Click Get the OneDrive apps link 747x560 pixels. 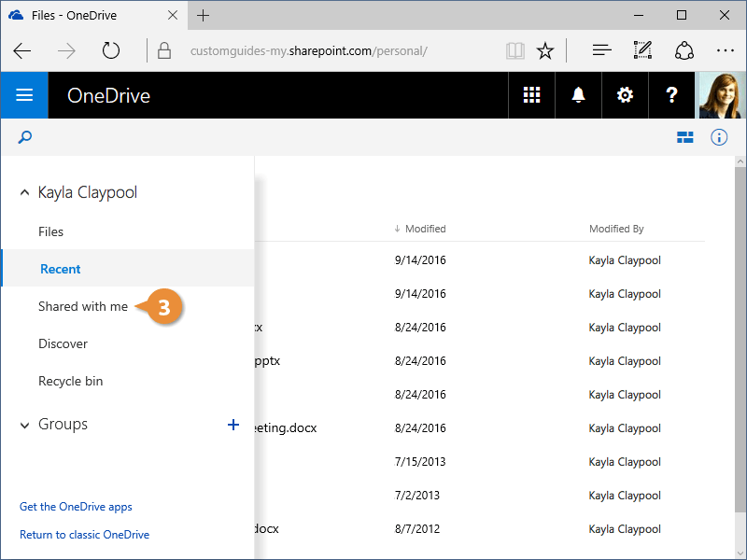(x=76, y=507)
